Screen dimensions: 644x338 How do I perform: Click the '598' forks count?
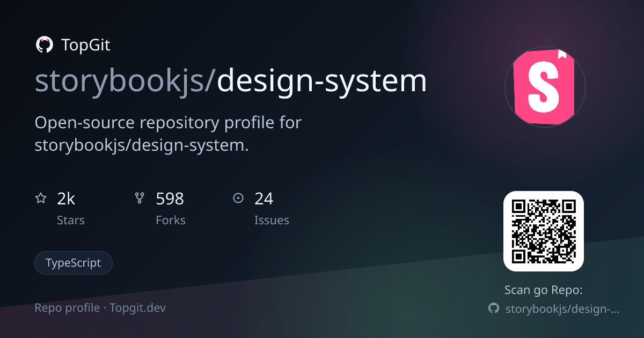click(170, 199)
